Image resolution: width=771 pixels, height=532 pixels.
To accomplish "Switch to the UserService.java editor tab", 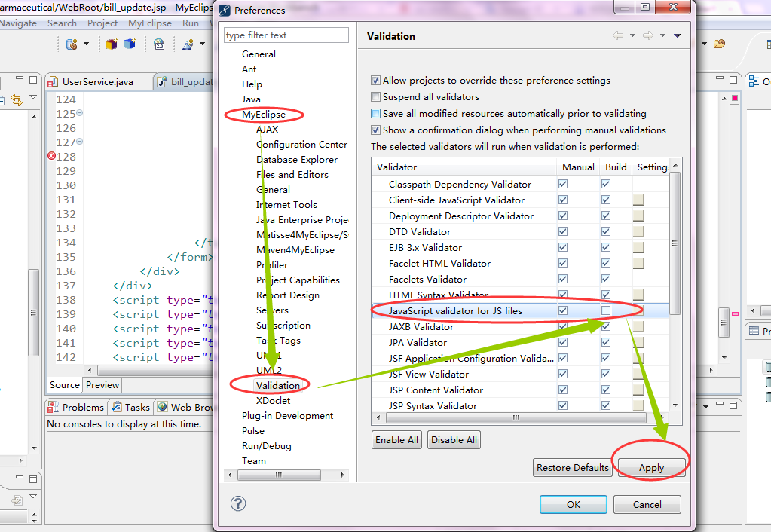I will (x=98, y=82).
